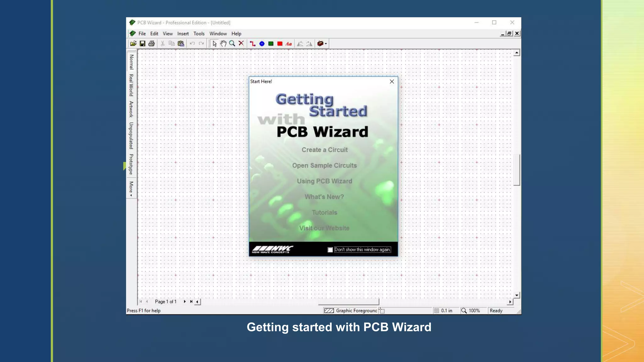Click the Visit our Website link

coord(324,228)
